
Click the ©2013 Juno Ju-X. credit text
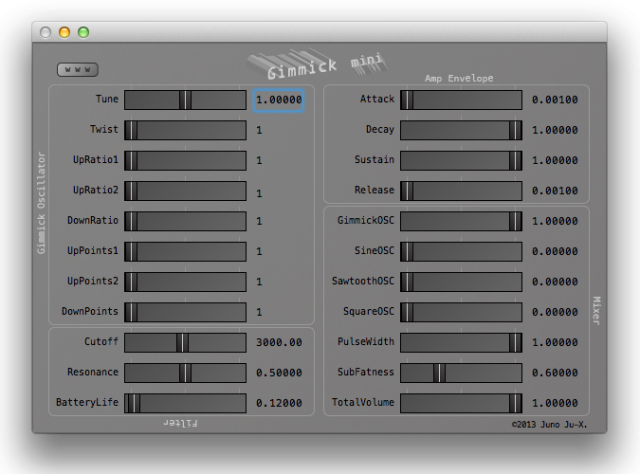[x=549, y=425]
